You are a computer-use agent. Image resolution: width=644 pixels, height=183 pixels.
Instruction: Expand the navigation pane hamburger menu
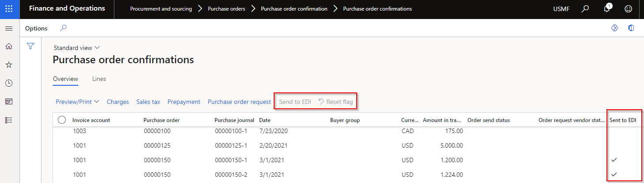click(9, 28)
